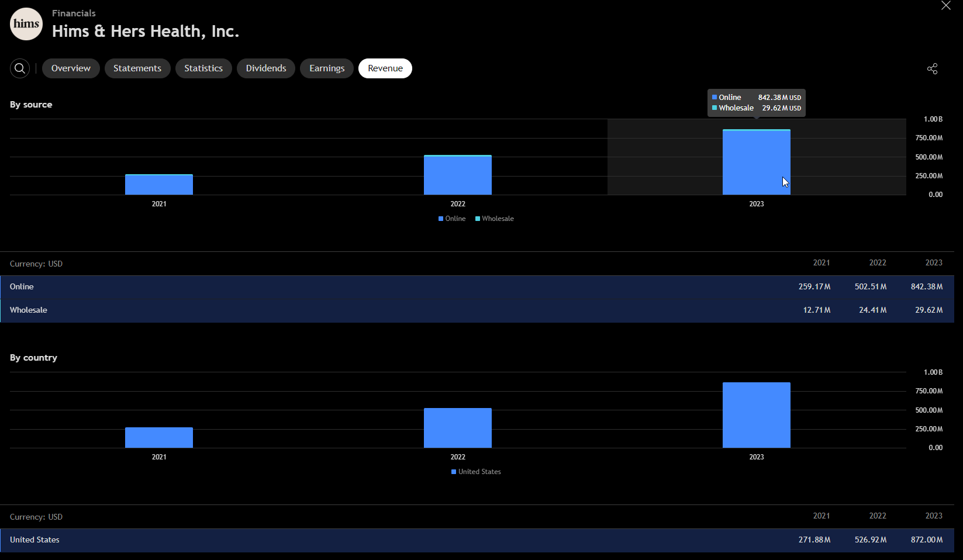Screen dimensions: 963x560
Task: Open the Statements tab
Action: click(137, 68)
